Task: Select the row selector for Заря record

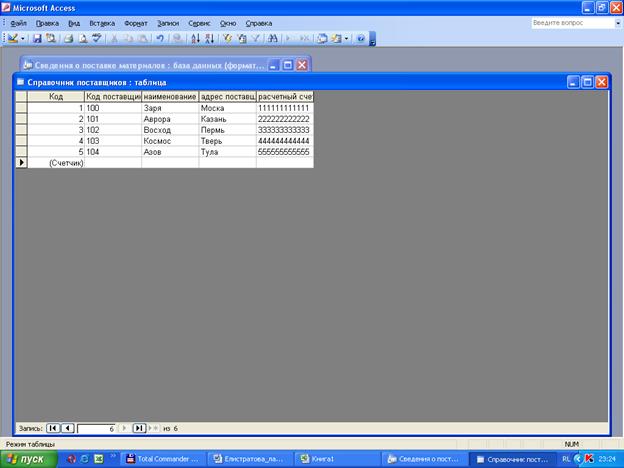Action: [x=21, y=108]
